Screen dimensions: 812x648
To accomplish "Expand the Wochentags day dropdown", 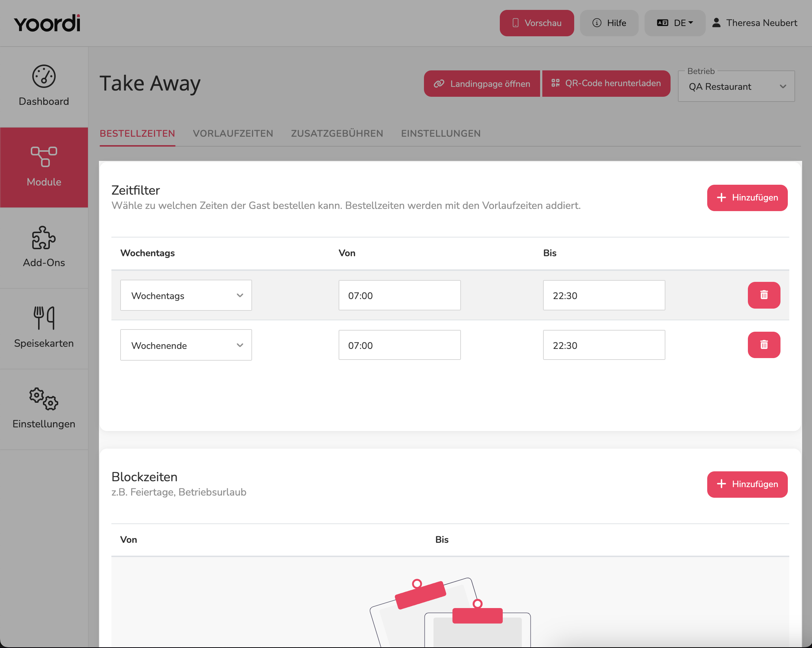I will [186, 295].
